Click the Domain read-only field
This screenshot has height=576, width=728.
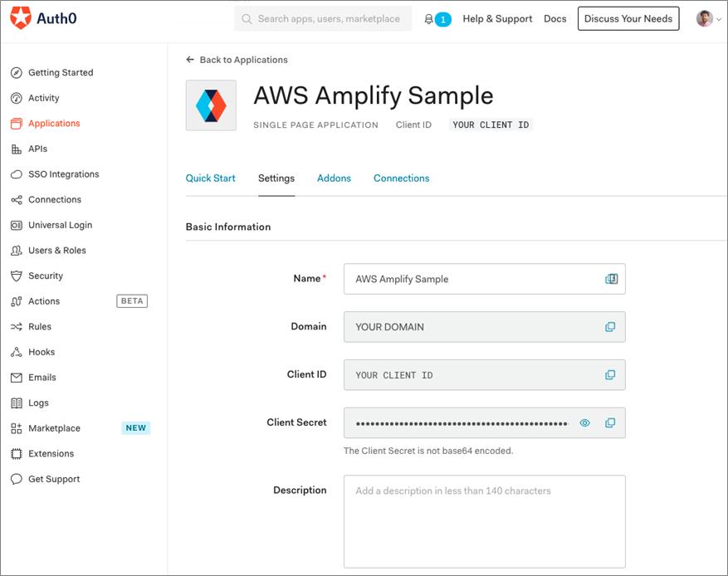(484, 327)
